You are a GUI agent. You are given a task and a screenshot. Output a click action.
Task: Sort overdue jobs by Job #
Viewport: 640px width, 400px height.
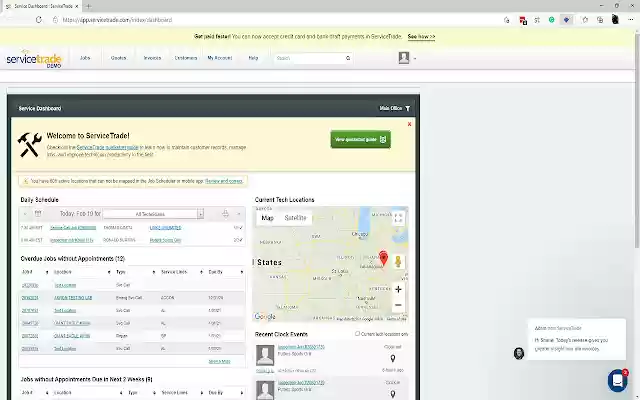click(35, 272)
